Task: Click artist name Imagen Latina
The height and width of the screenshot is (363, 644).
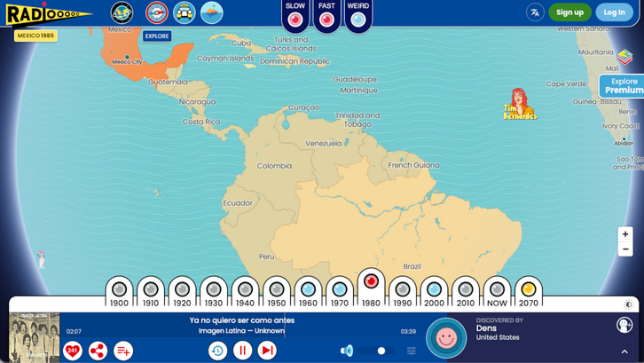Action: pos(222,331)
